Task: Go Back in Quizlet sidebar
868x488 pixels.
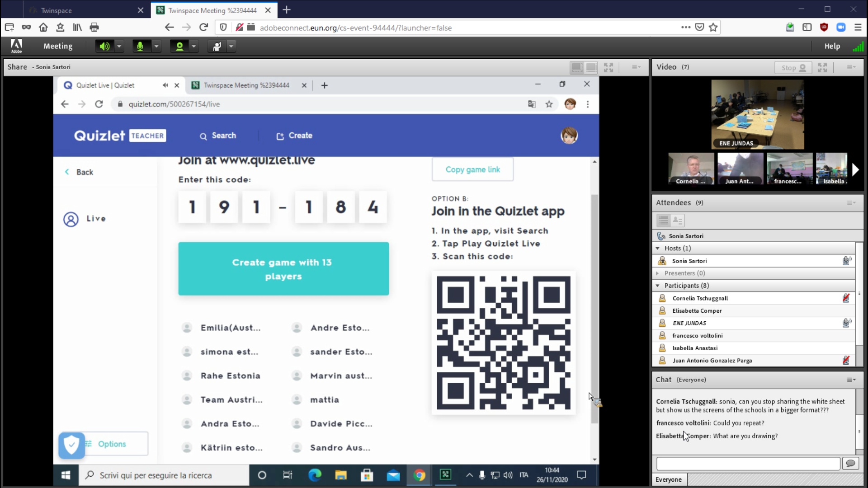Action: click(x=79, y=172)
